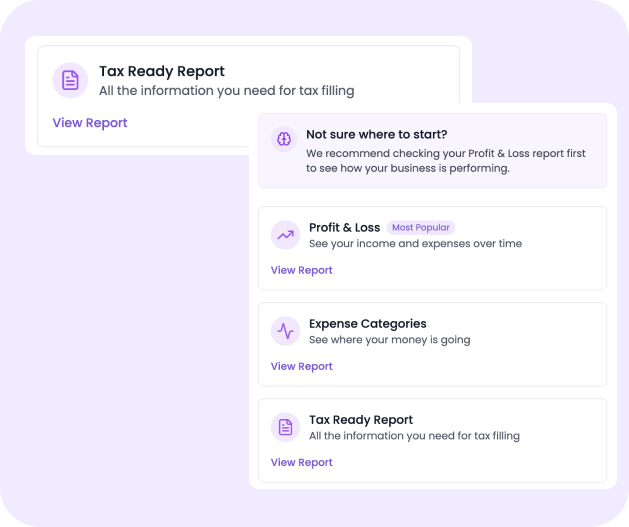
Task: Click the brain icon beside Not sure where to start
Action: tap(284, 139)
